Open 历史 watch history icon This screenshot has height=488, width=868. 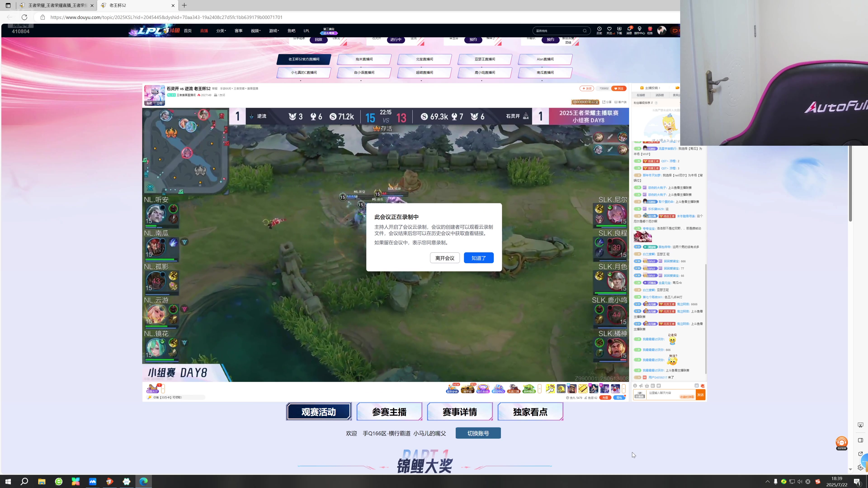[x=599, y=30]
